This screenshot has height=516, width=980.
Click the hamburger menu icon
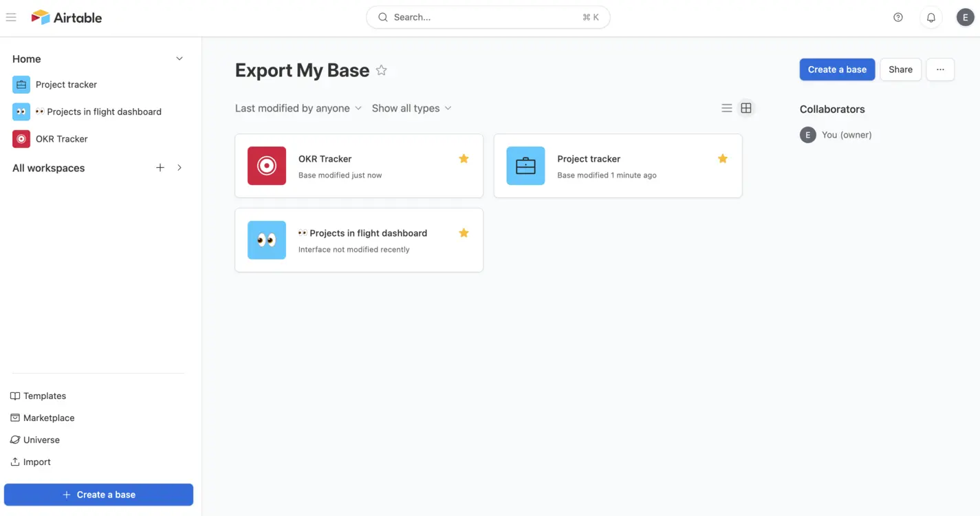11,17
